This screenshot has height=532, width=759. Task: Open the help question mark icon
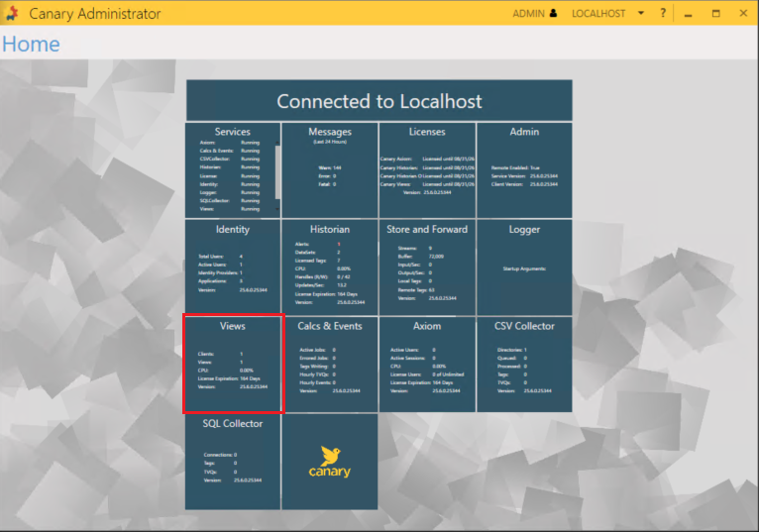[x=663, y=13]
